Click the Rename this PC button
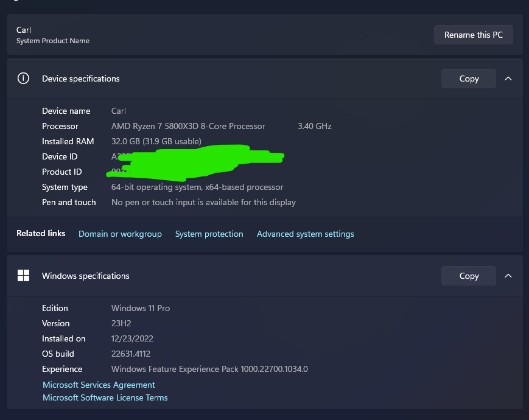This screenshot has height=420, width=529. click(x=474, y=35)
